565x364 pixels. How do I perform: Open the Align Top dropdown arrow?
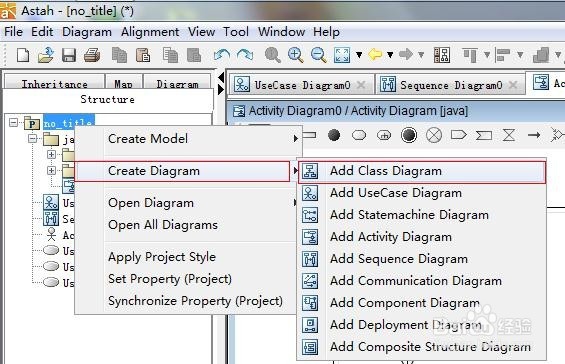487,55
